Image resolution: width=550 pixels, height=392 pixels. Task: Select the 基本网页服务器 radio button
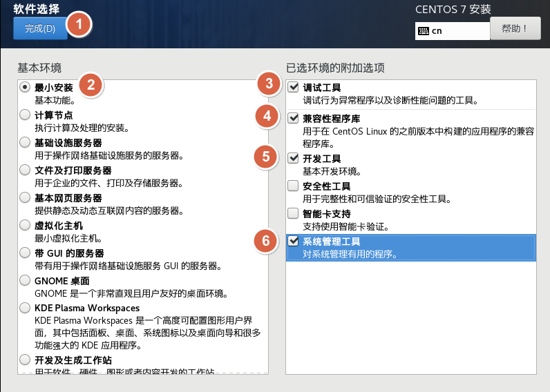click(25, 197)
